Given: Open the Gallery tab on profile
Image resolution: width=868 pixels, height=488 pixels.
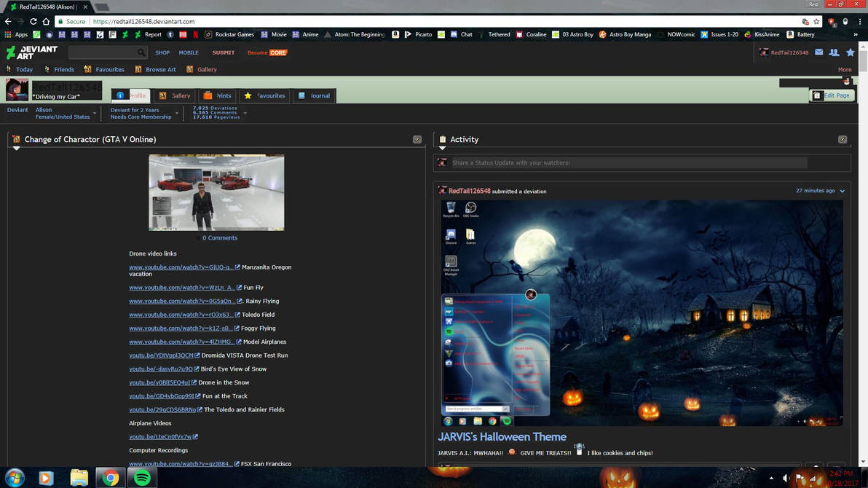Looking at the screenshot, I should (174, 95).
